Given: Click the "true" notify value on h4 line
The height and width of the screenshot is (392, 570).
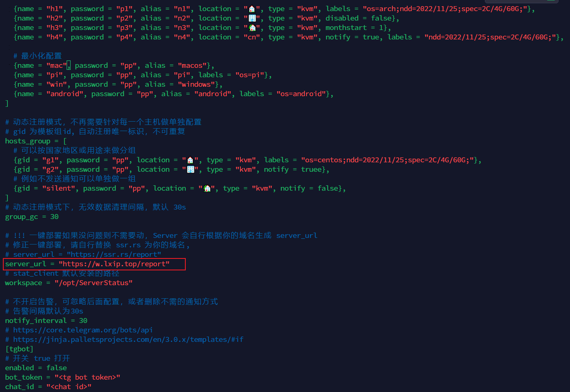Looking at the screenshot, I should [371, 37].
